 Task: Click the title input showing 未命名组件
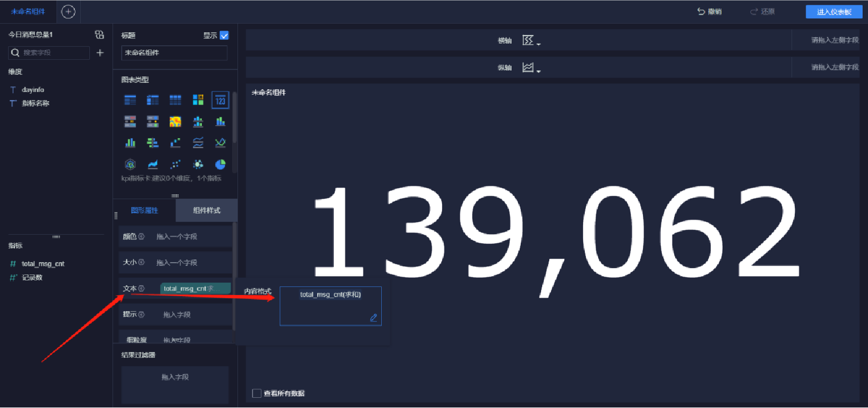tap(174, 53)
